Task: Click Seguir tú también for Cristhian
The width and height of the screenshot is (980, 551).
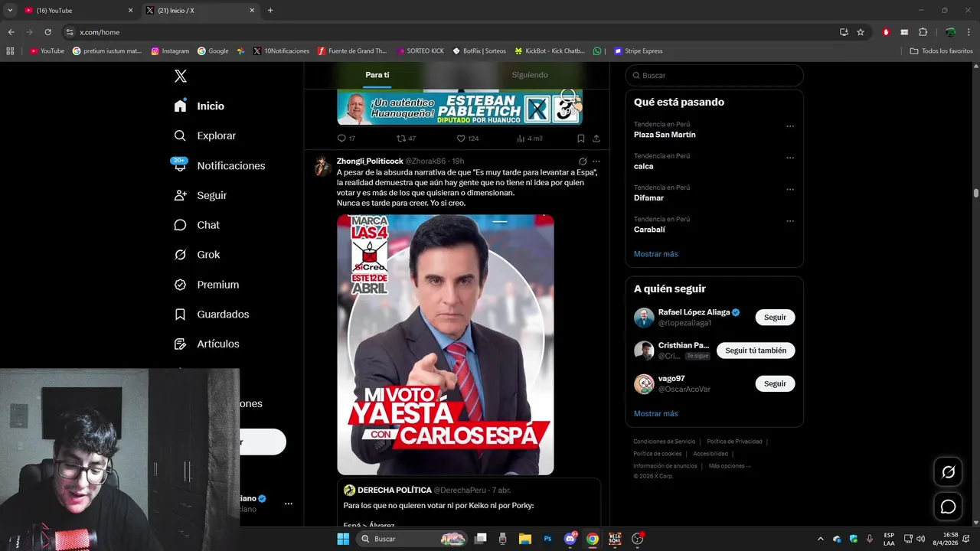Action: [x=756, y=350]
